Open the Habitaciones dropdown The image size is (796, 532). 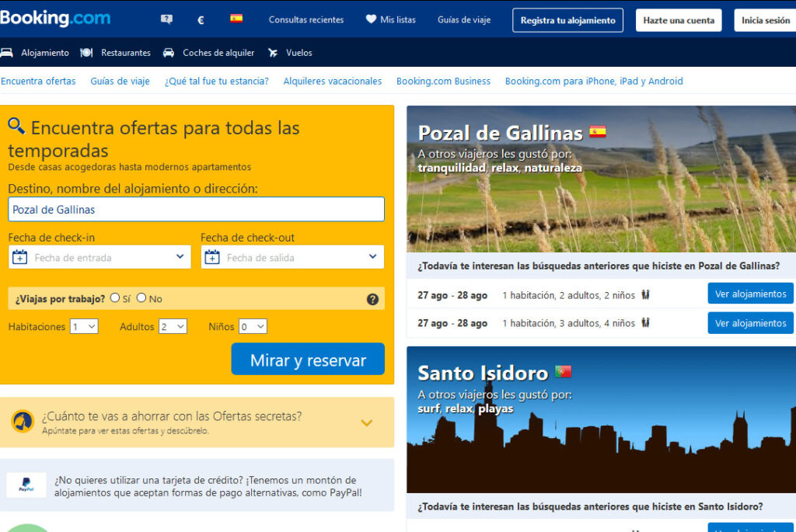[84, 327]
